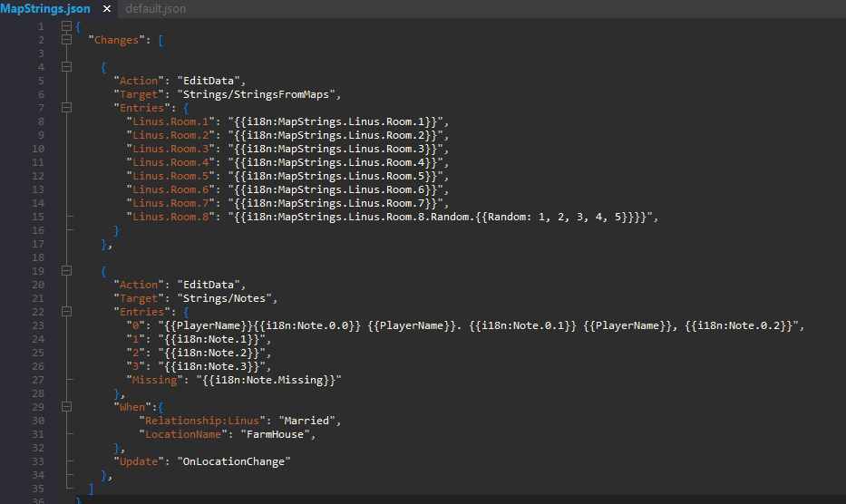846x504 pixels.
Task: Select the MapStrings.json tab
Action: pyautogui.click(x=45, y=8)
